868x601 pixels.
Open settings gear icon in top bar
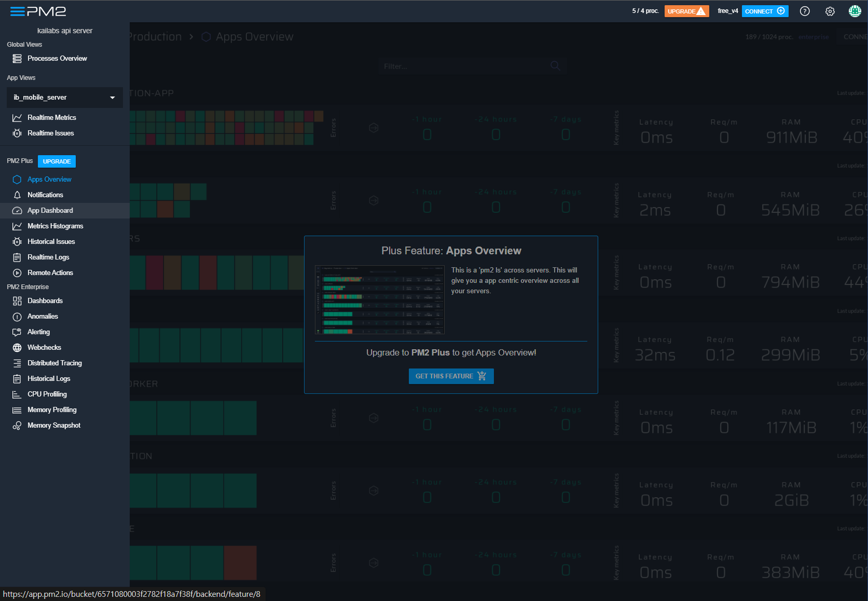[830, 11]
